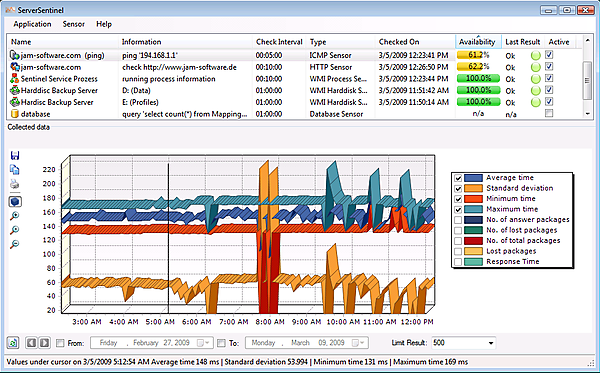Screen dimensions: 600x373
Task: Enable Response Time series in legend
Action: tap(458, 262)
